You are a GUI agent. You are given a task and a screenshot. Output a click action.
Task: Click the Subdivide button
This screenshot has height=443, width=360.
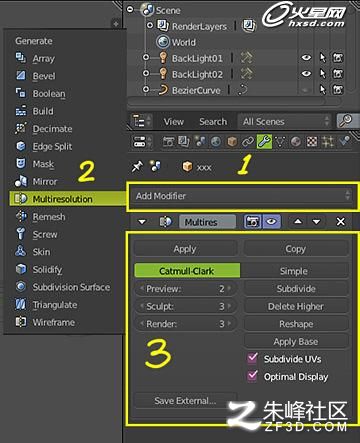coord(296,289)
